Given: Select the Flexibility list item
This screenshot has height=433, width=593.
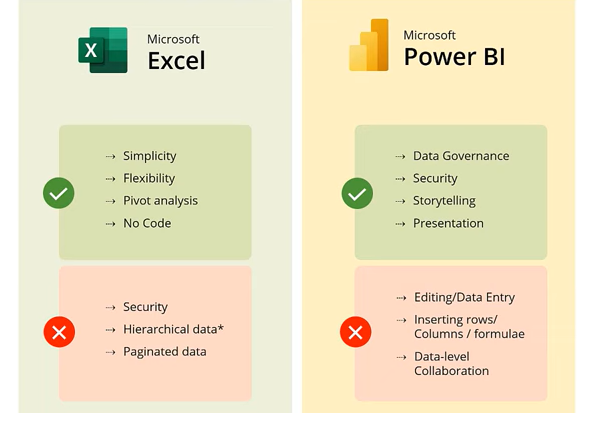Looking at the screenshot, I should click(149, 178).
